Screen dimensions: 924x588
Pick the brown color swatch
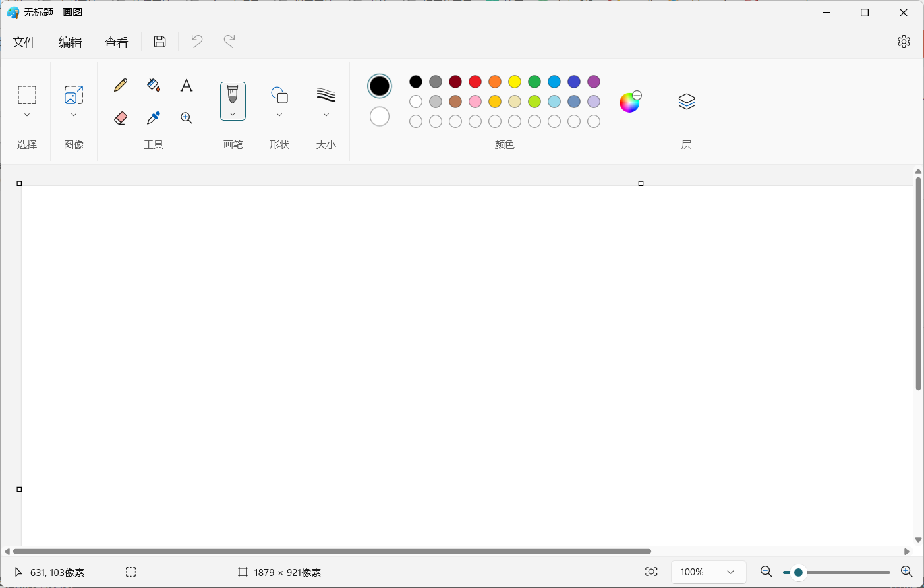pyautogui.click(x=455, y=102)
